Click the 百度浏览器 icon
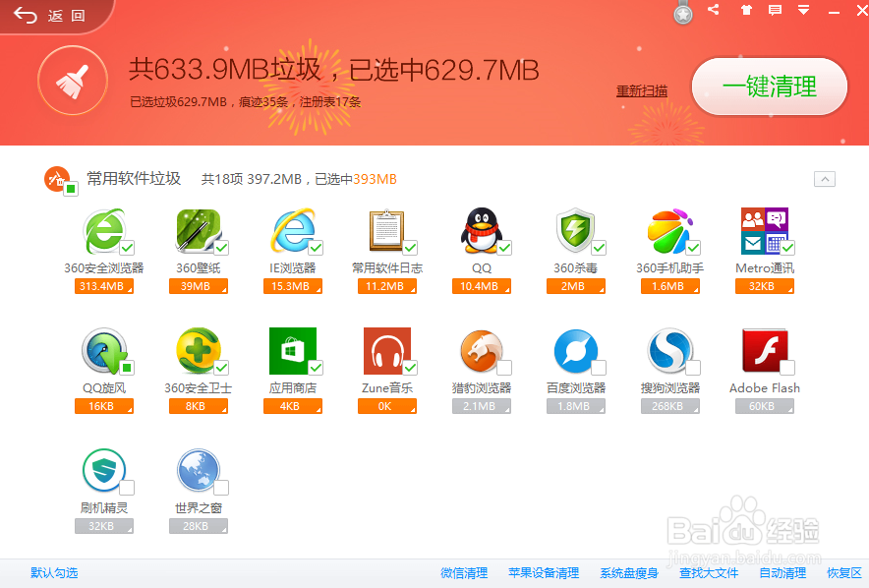Screen dimensions: 869x588 (x=575, y=351)
